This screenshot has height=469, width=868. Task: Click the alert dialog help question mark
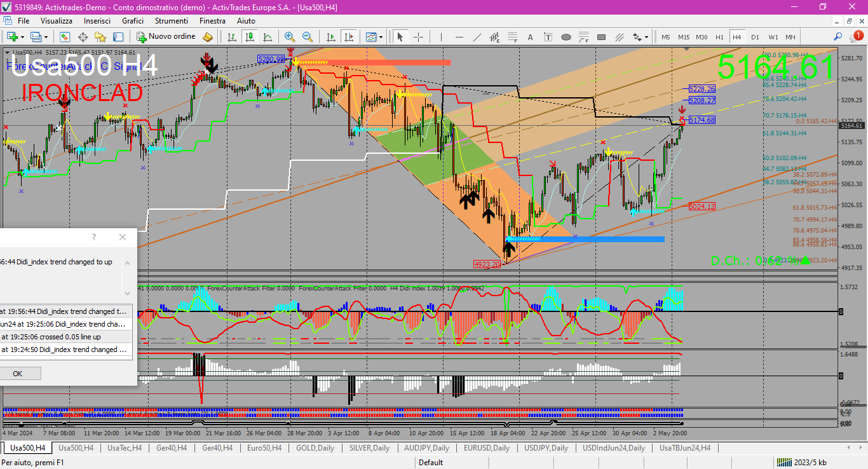[94, 237]
